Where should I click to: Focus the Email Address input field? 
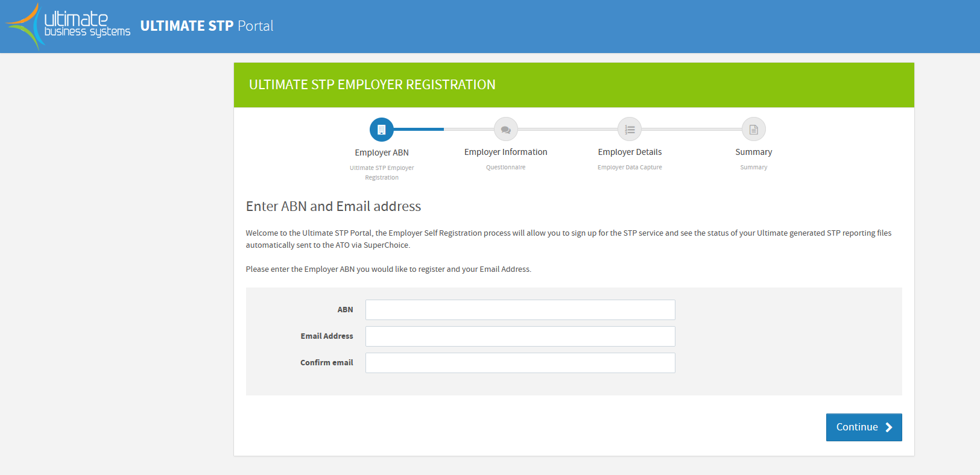pos(520,336)
